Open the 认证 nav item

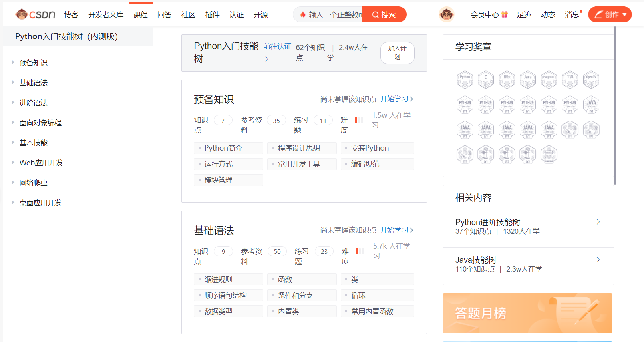tap(236, 15)
